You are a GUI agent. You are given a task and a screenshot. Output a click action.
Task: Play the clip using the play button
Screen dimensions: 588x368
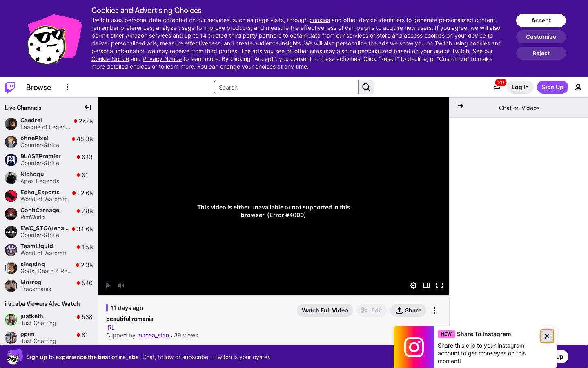(108, 285)
